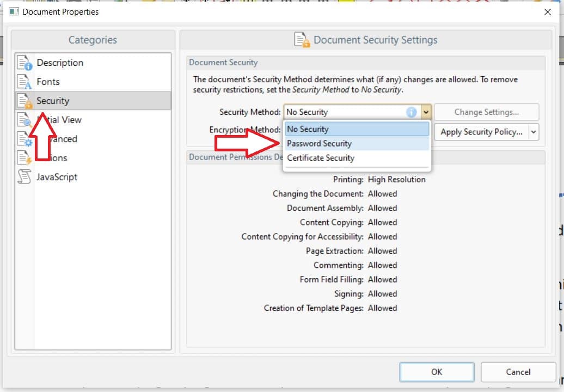Click the Document Properties title icon
Image resolution: width=564 pixels, height=392 pixels.
[14, 11]
